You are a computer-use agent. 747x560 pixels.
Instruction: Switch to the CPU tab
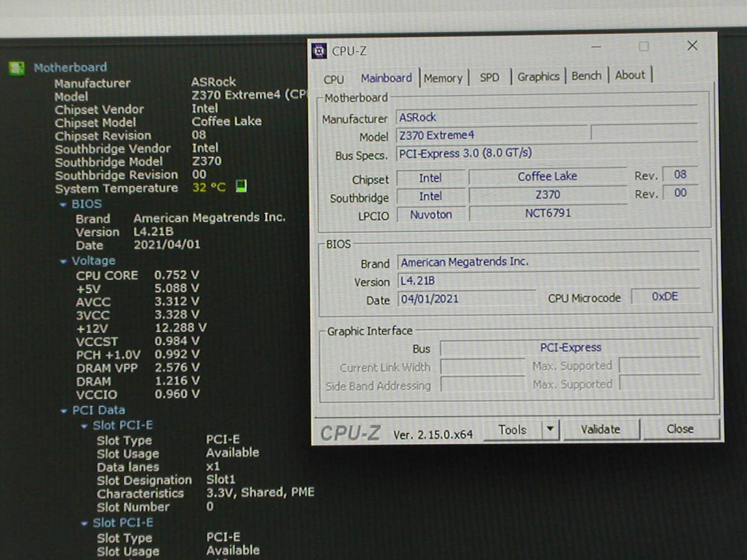pos(334,79)
